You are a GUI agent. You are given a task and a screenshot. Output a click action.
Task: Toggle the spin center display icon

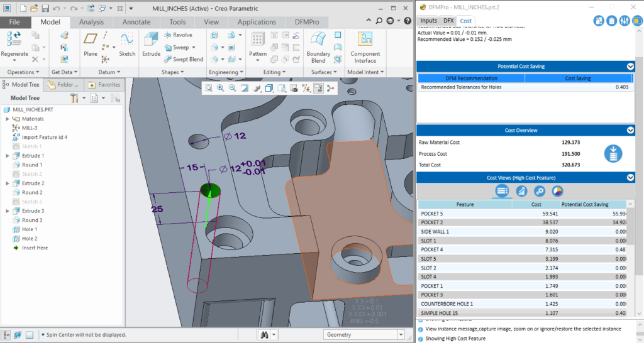click(330, 88)
